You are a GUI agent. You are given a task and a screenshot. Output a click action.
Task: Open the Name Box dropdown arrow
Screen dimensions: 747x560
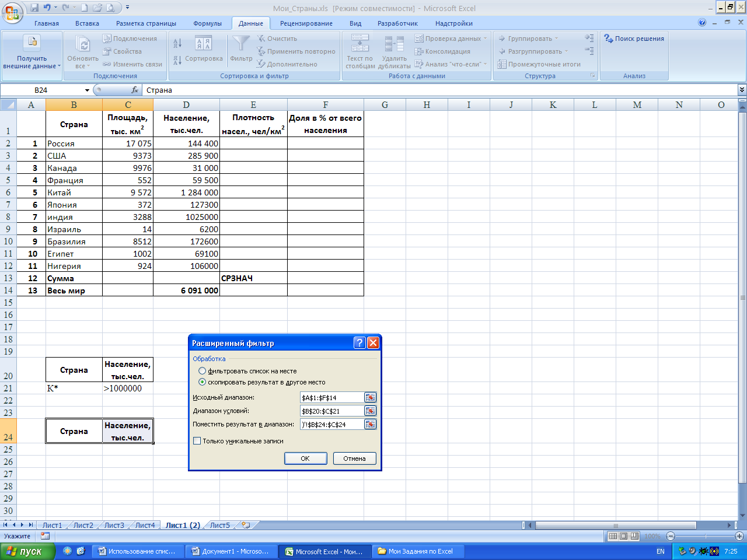click(87, 90)
